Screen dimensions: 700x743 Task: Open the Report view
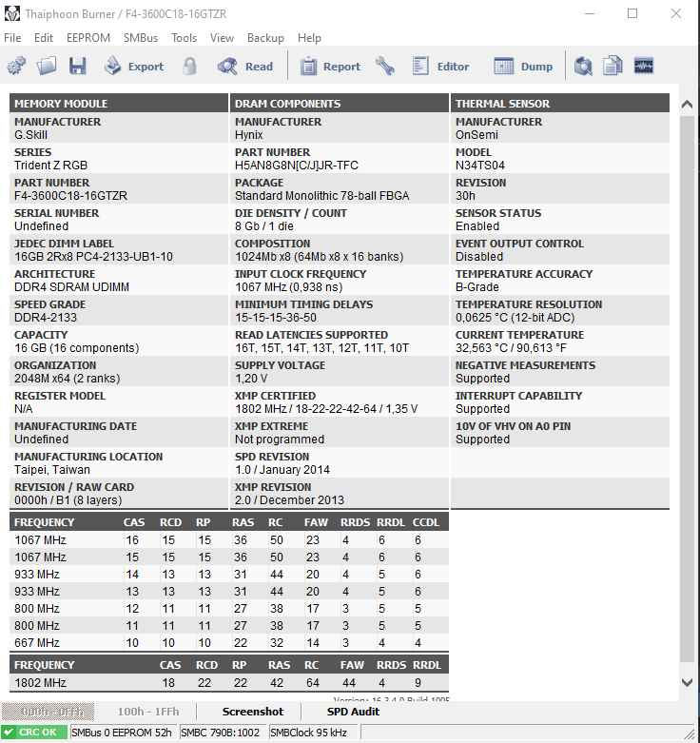pos(330,67)
